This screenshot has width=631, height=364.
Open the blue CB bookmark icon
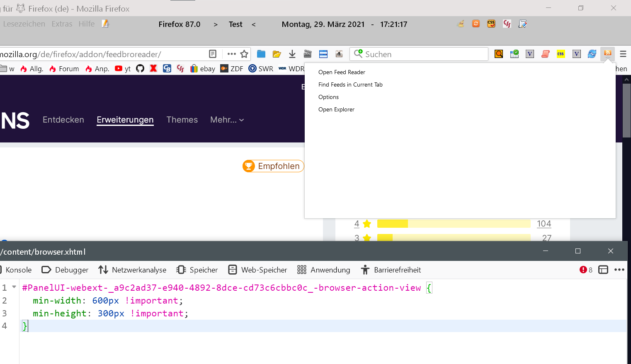tap(167, 68)
